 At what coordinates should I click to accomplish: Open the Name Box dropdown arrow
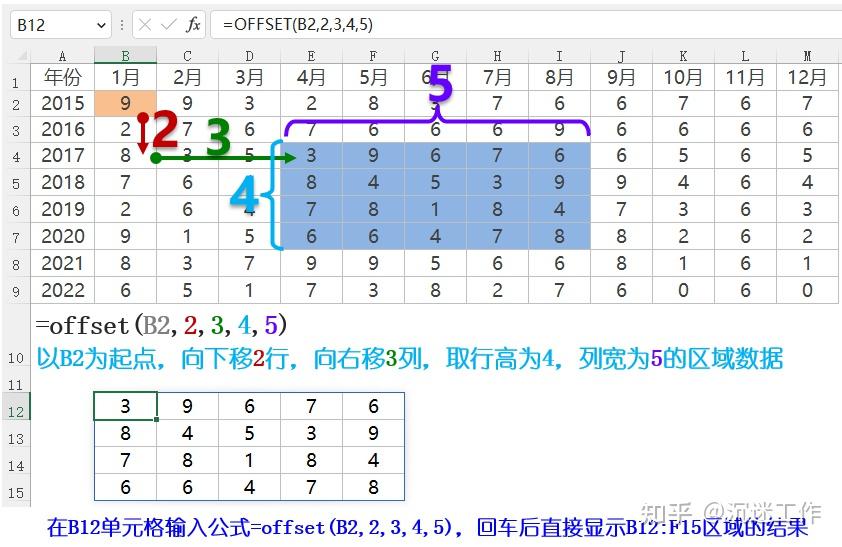pyautogui.click(x=101, y=25)
